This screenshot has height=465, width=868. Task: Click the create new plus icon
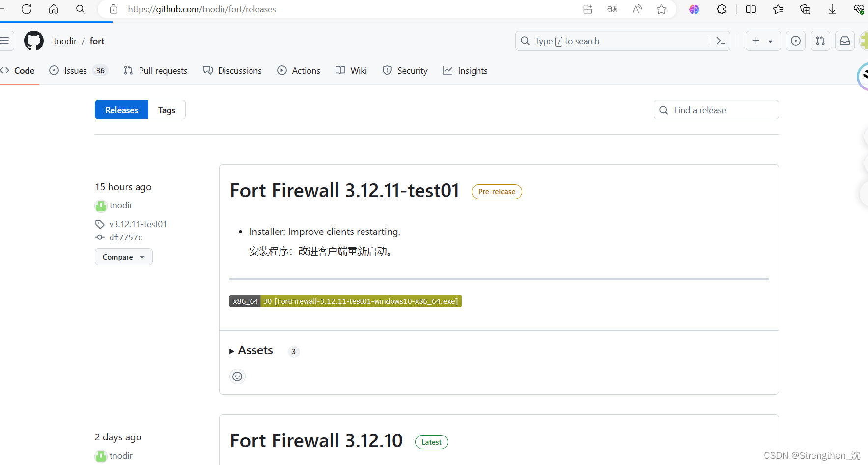(x=756, y=41)
